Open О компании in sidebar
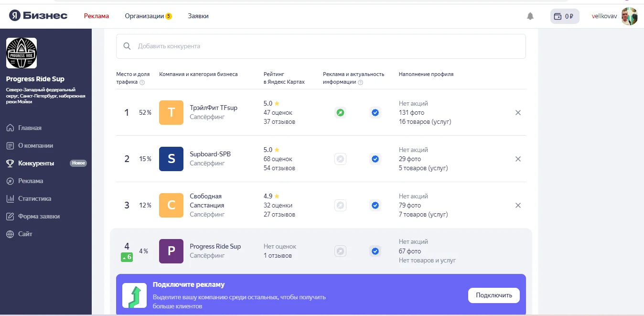The width and height of the screenshot is (644, 316). pos(35,145)
